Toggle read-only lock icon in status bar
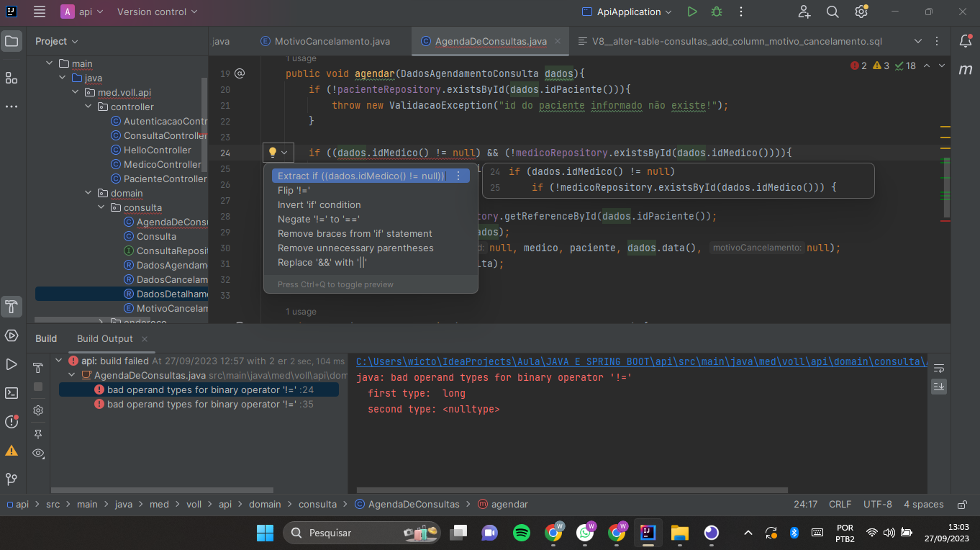Screen dimensions: 980x550 click(x=961, y=505)
